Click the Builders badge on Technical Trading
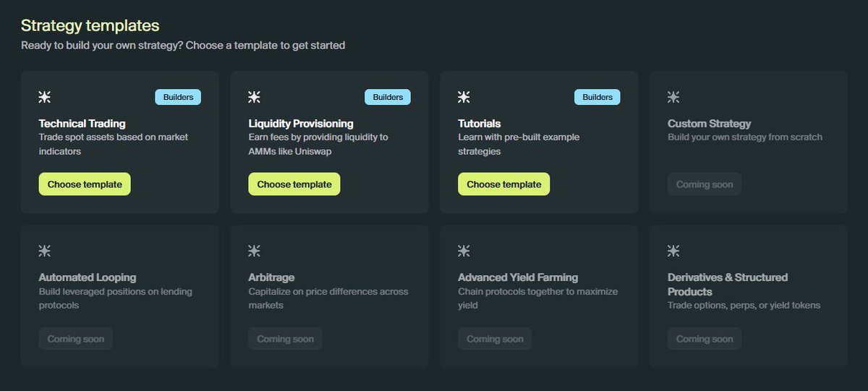This screenshot has height=391, width=868. 178,97
